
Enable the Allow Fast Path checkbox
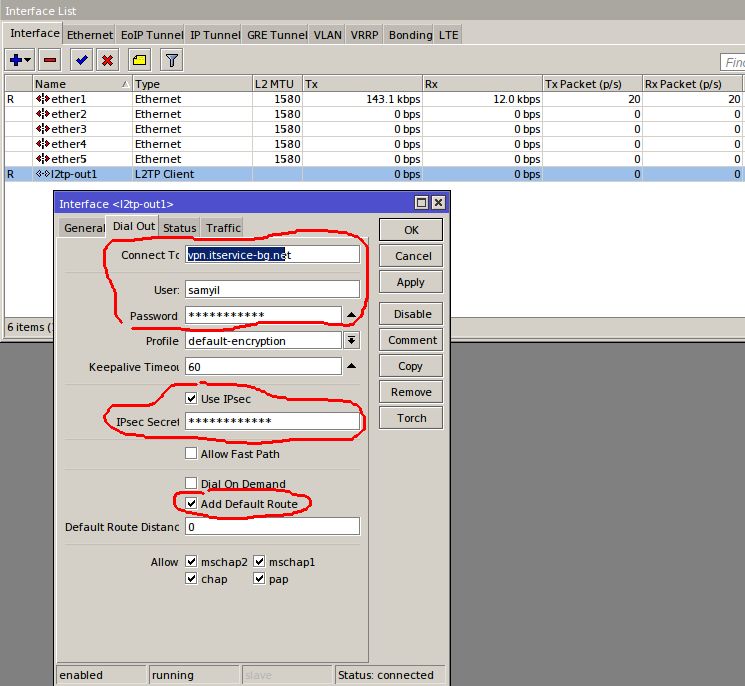191,453
